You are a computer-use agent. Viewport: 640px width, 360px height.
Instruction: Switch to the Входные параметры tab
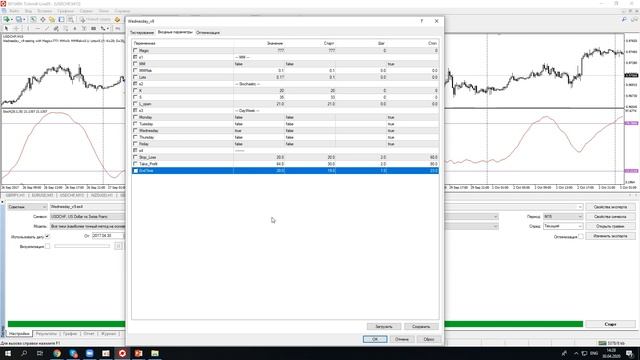[x=175, y=32]
